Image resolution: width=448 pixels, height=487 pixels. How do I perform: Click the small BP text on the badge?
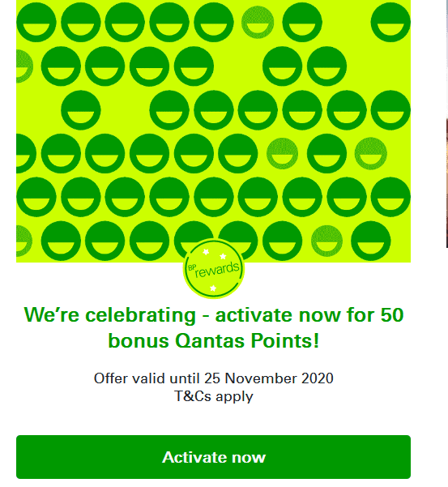(x=191, y=268)
